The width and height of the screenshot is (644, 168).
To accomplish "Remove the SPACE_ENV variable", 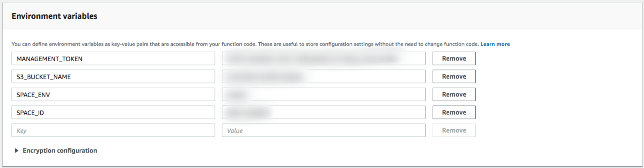I will tap(454, 94).
